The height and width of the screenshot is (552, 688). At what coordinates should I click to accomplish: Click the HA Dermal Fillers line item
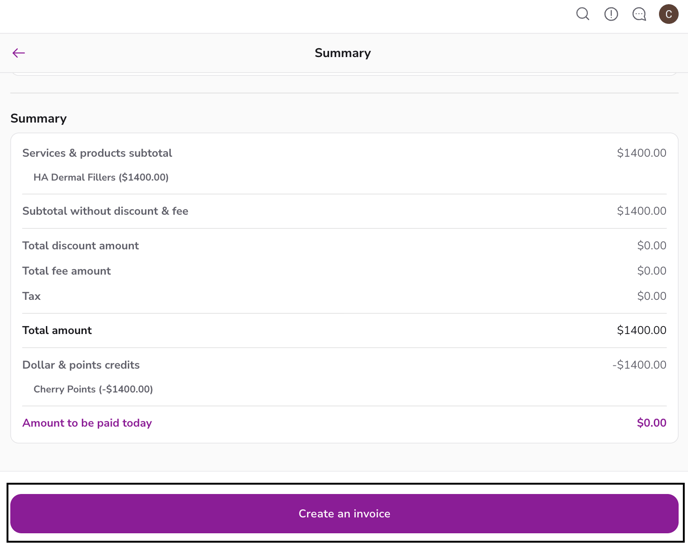coord(101,178)
